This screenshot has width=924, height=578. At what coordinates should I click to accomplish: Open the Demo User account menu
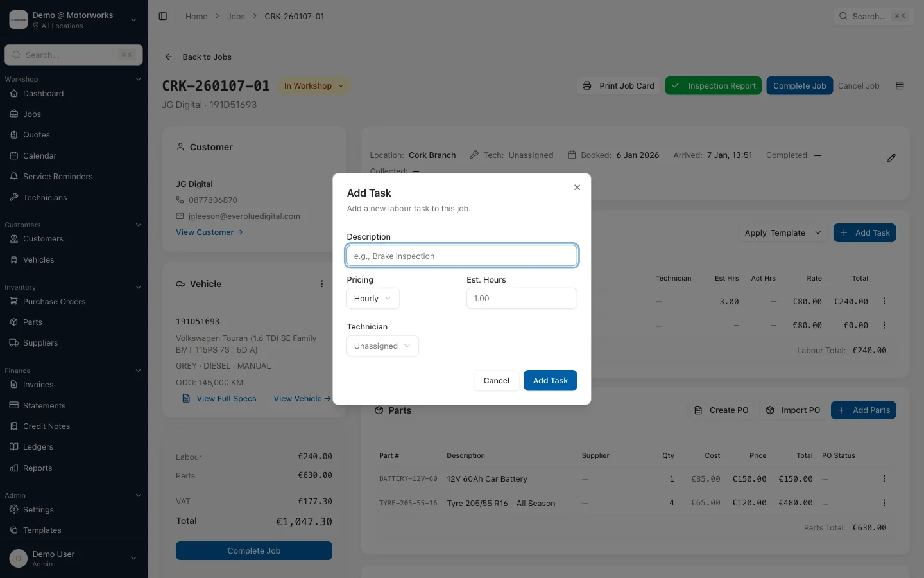(x=74, y=558)
